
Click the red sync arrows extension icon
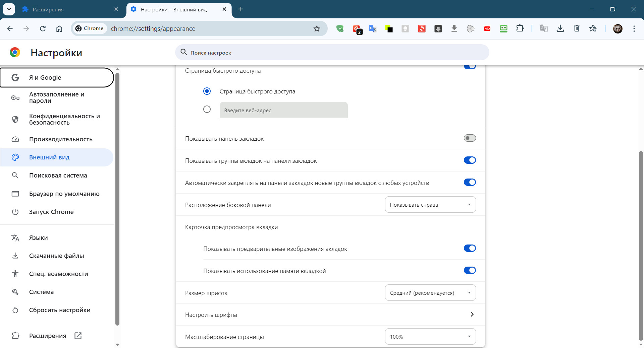click(422, 29)
